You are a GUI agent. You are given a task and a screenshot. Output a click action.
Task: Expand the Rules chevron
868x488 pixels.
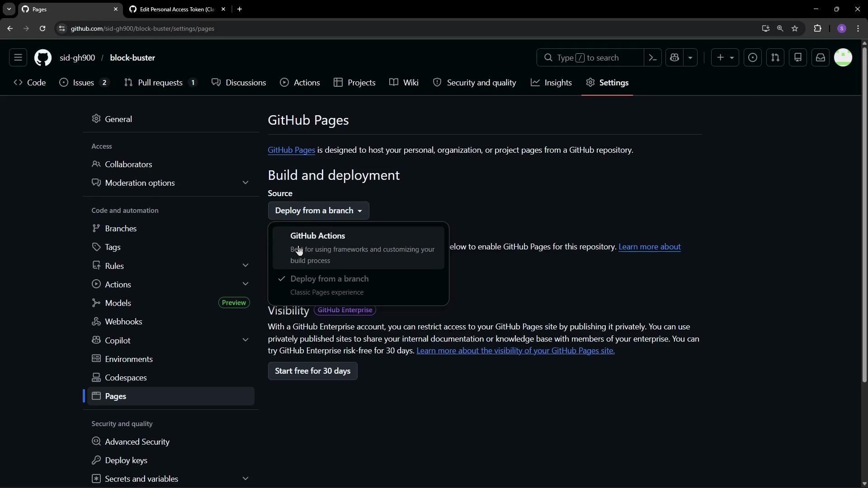click(245, 266)
